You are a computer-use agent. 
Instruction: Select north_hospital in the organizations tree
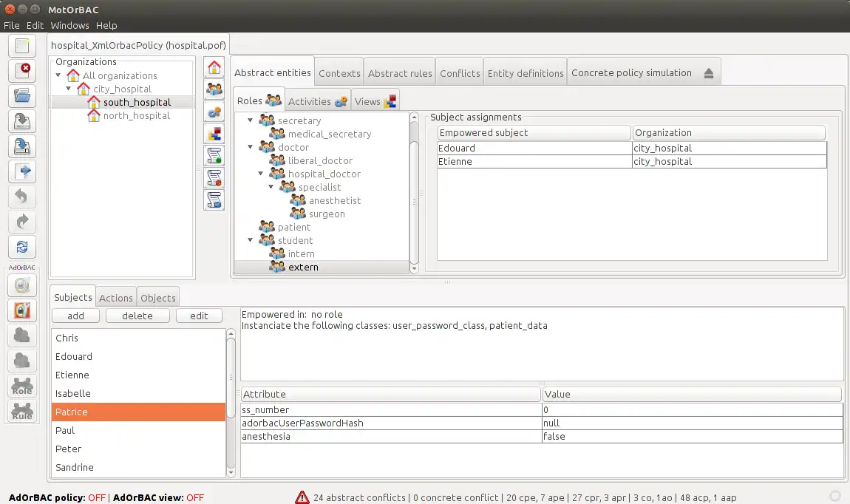tap(137, 115)
